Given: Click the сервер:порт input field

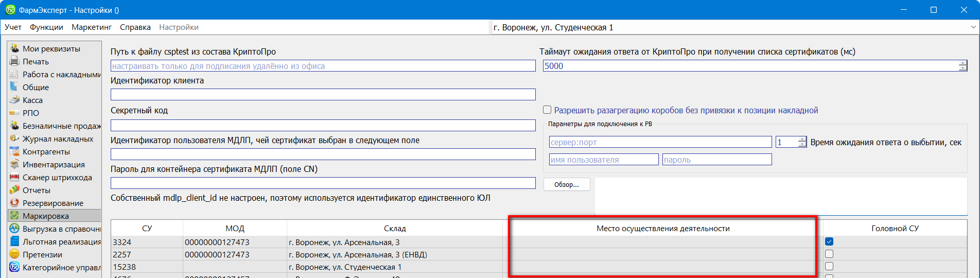Looking at the screenshot, I should pos(660,142).
